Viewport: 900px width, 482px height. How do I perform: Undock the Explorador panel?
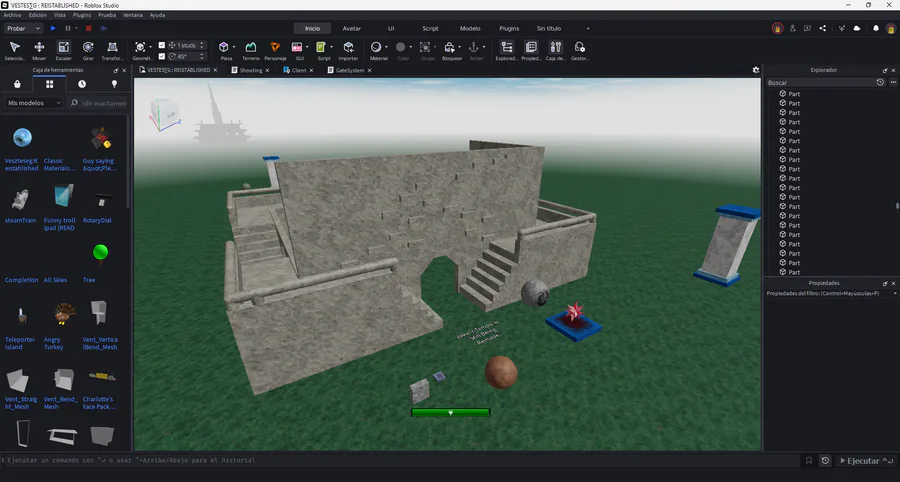[885, 70]
